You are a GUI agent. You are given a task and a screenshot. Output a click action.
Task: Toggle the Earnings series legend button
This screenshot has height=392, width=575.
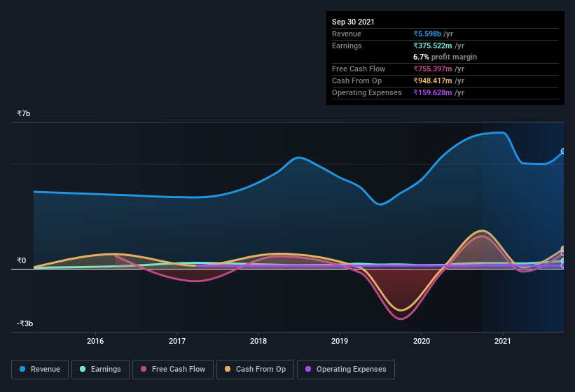pos(100,370)
